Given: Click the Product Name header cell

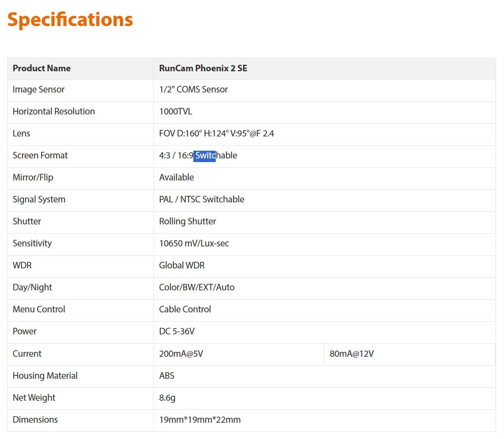Looking at the screenshot, I should point(42,68).
